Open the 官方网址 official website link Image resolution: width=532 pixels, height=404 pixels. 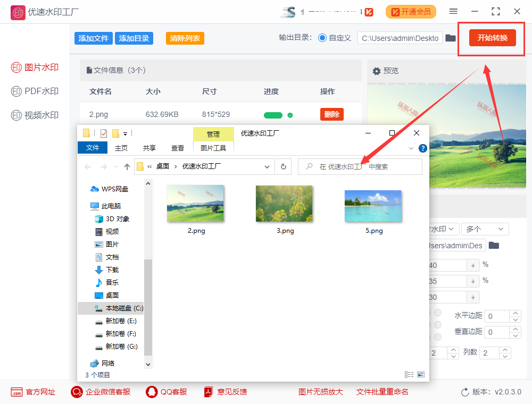coord(33,392)
